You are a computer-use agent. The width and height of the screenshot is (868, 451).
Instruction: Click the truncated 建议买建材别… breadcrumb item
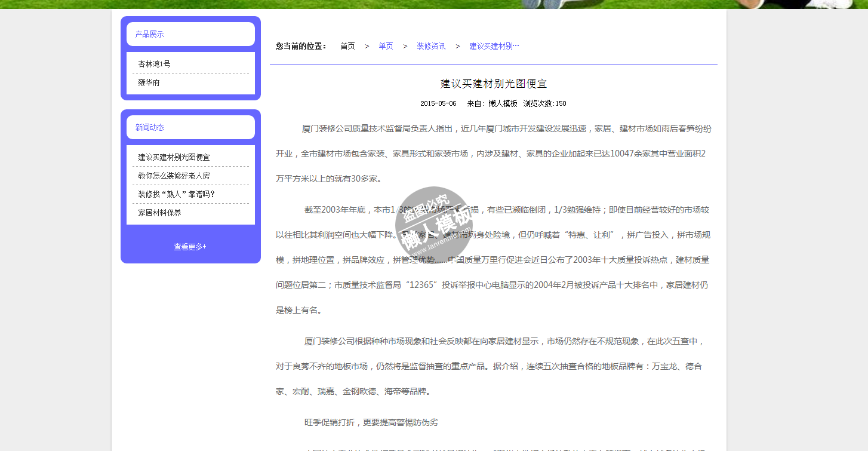click(494, 46)
